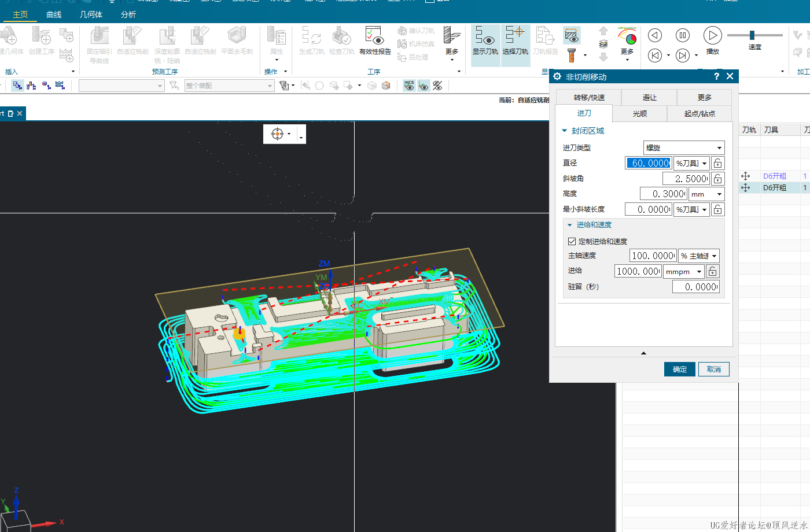Image resolution: width=810 pixels, height=532 pixels.
Task: Toggle the lock icon for 最小斜坡长度
Action: click(x=717, y=209)
